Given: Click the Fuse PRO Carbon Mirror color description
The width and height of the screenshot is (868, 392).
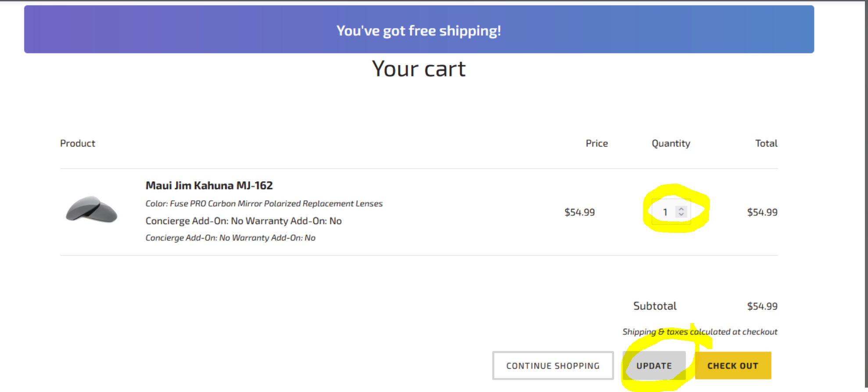Looking at the screenshot, I should pos(264,203).
